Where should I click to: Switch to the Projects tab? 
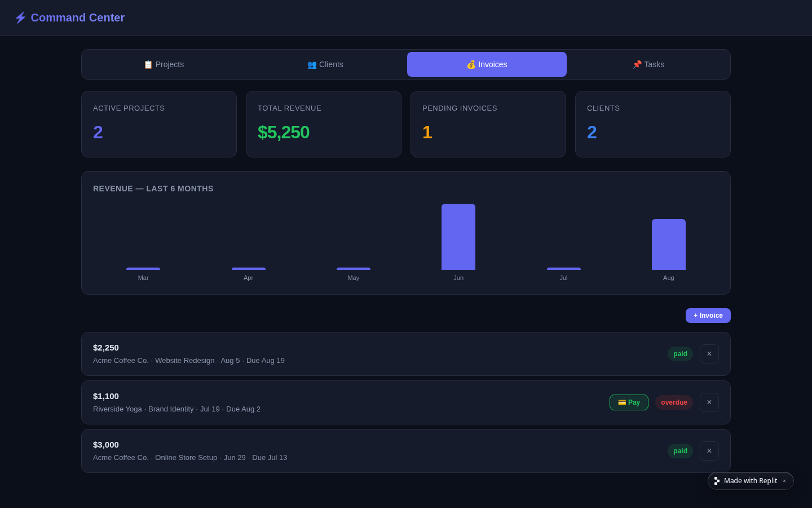point(164,64)
